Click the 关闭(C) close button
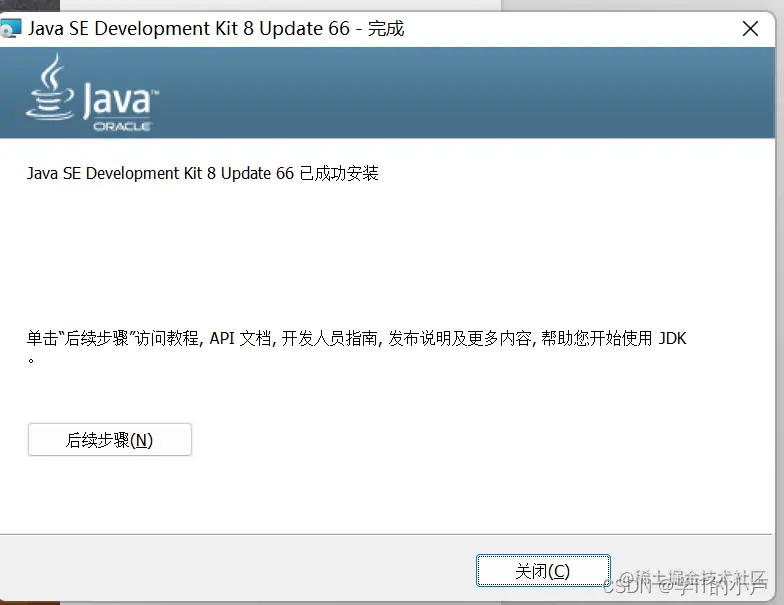Screen dimensions: 784x605 (543, 570)
